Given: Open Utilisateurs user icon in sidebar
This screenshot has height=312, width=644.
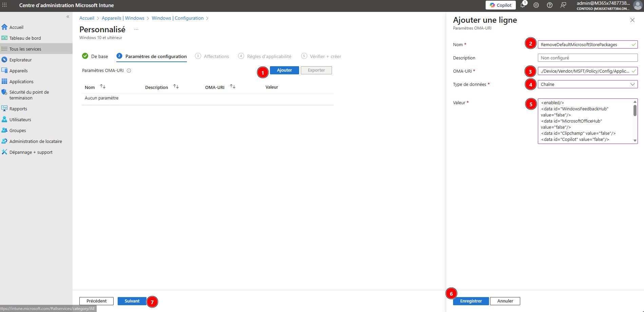Looking at the screenshot, I should 4,120.
